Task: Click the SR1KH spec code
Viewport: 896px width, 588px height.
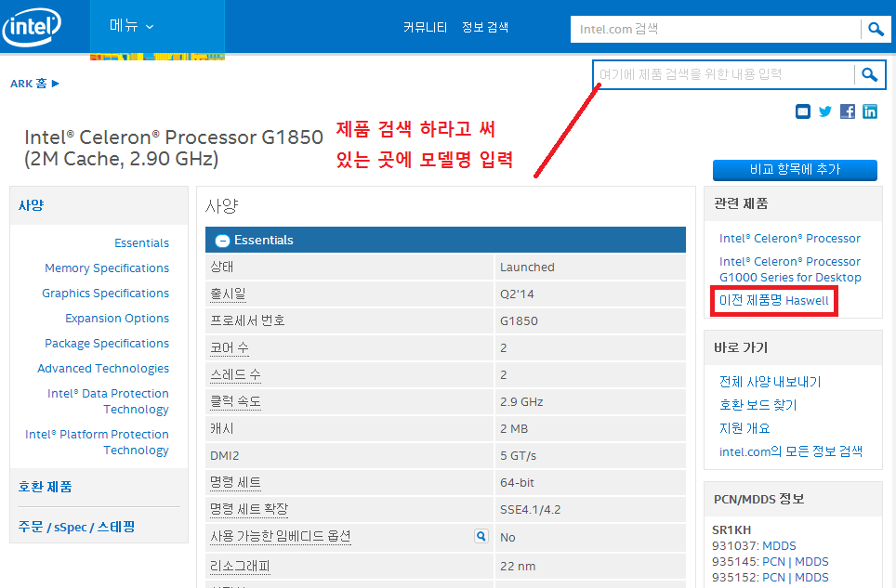Action: click(731, 529)
